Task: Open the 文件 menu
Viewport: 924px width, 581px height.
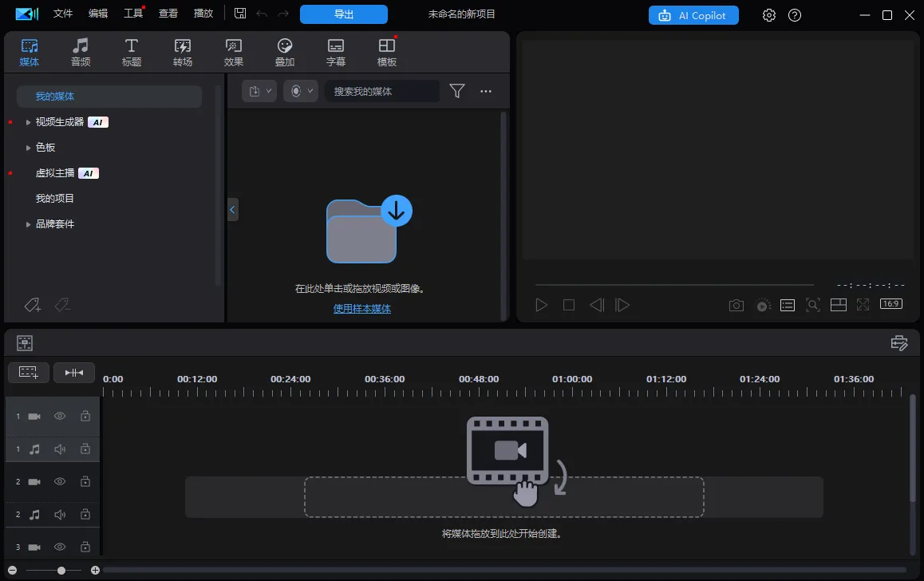Action: click(63, 14)
